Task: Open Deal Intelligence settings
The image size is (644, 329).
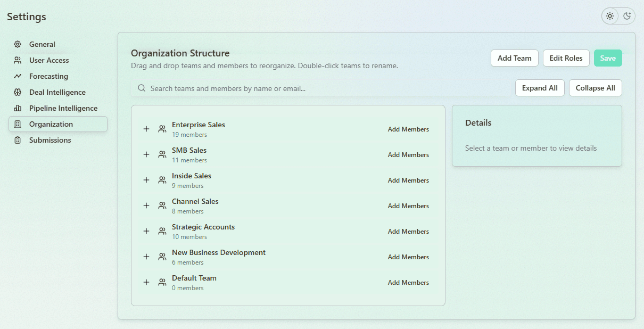Action: pyautogui.click(x=58, y=92)
